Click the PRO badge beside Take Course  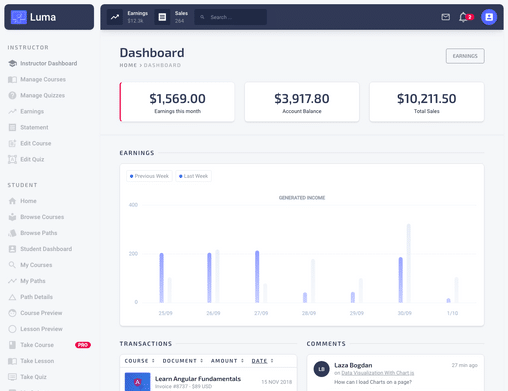(x=83, y=345)
